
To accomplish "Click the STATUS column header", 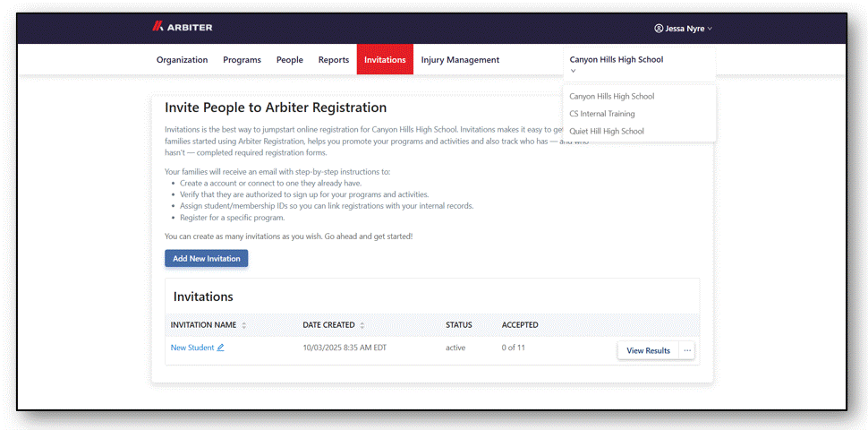I will pyautogui.click(x=459, y=324).
